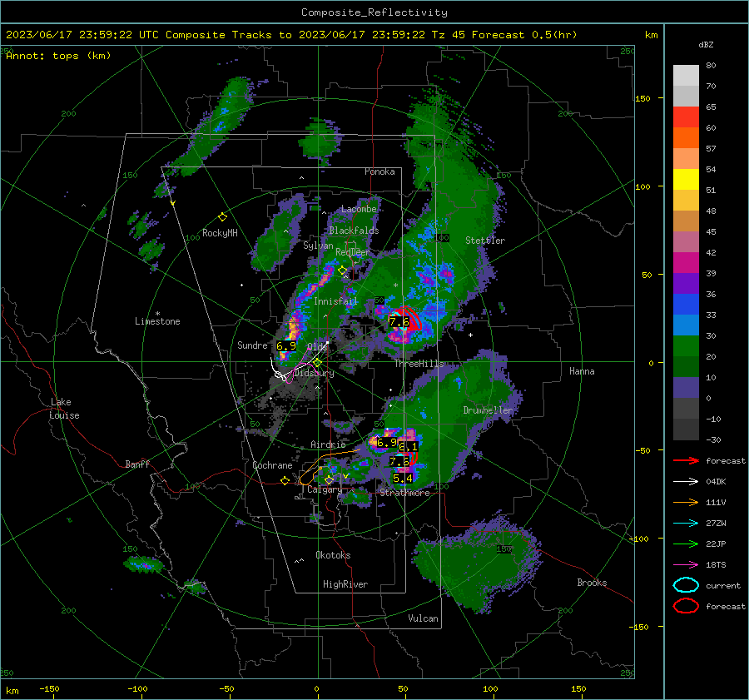Click the 'Annot: tops (km)' annotation label
This screenshot has width=749, height=700.
(58, 56)
